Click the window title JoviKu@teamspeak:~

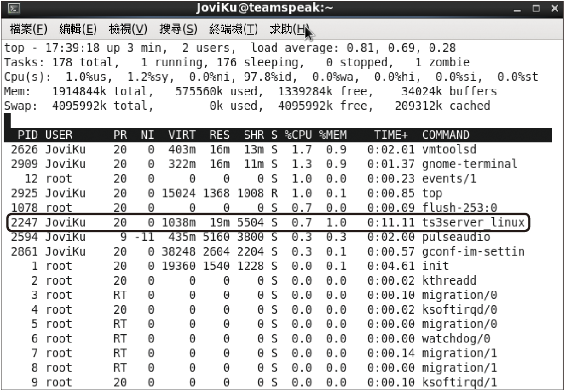[264, 8]
